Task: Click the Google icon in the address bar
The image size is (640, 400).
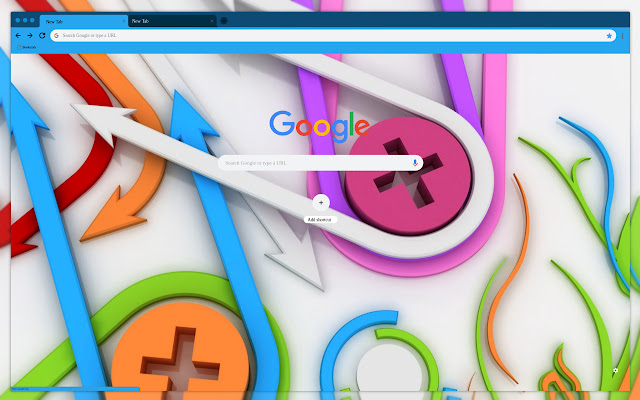Action: [56, 36]
